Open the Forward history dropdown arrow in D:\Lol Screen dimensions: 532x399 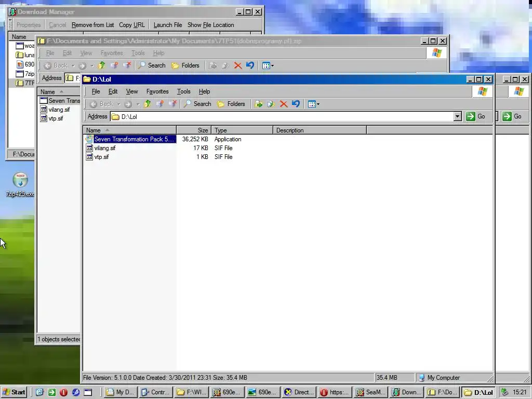(138, 104)
